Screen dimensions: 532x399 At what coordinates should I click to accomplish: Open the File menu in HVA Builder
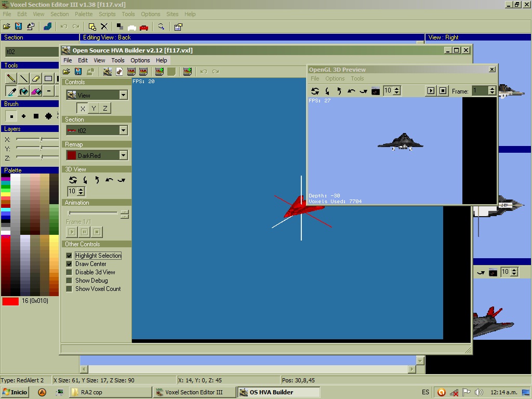click(x=68, y=60)
